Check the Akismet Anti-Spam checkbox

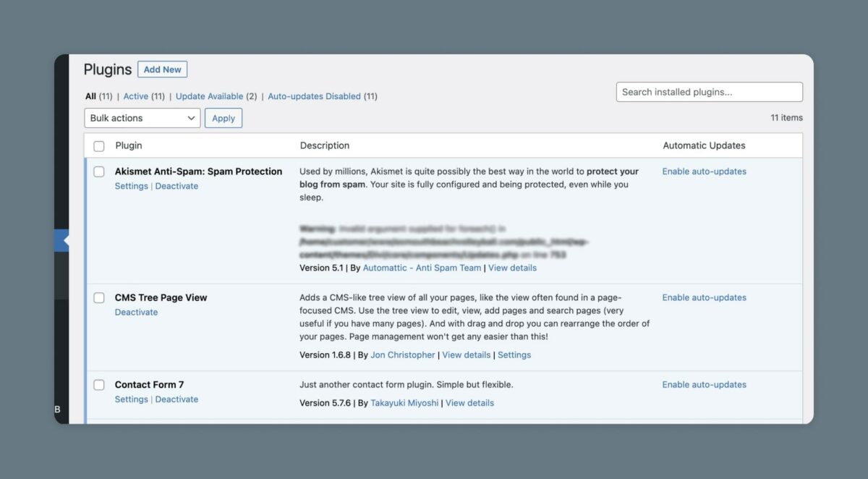(99, 171)
